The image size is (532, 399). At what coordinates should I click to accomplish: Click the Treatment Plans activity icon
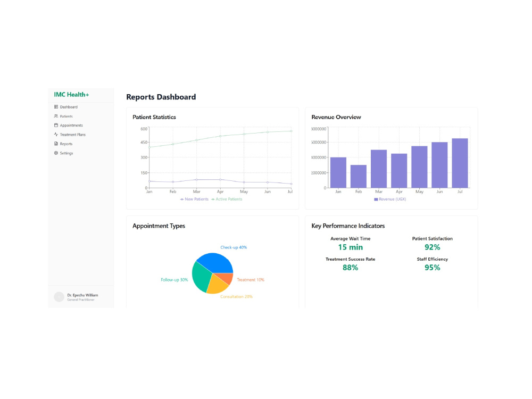pos(56,135)
